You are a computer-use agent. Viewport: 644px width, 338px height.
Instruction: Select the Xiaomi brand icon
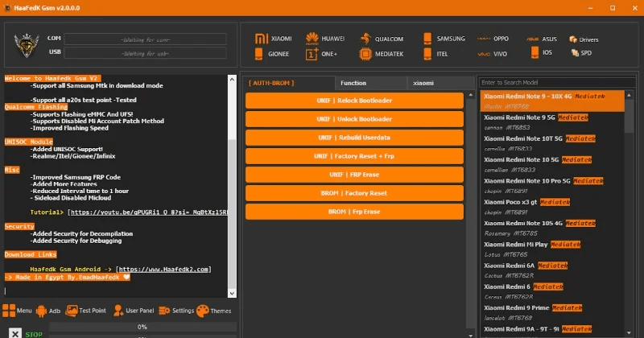pyautogui.click(x=260, y=39)
